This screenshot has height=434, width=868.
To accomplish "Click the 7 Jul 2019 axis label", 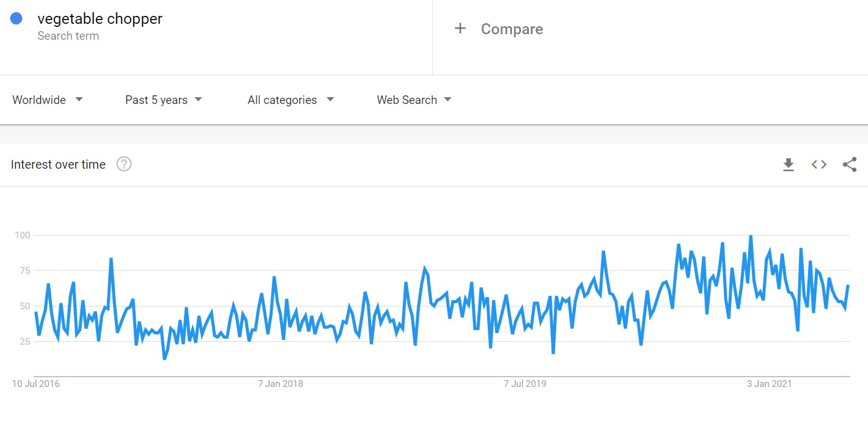I will pos(525,384).
